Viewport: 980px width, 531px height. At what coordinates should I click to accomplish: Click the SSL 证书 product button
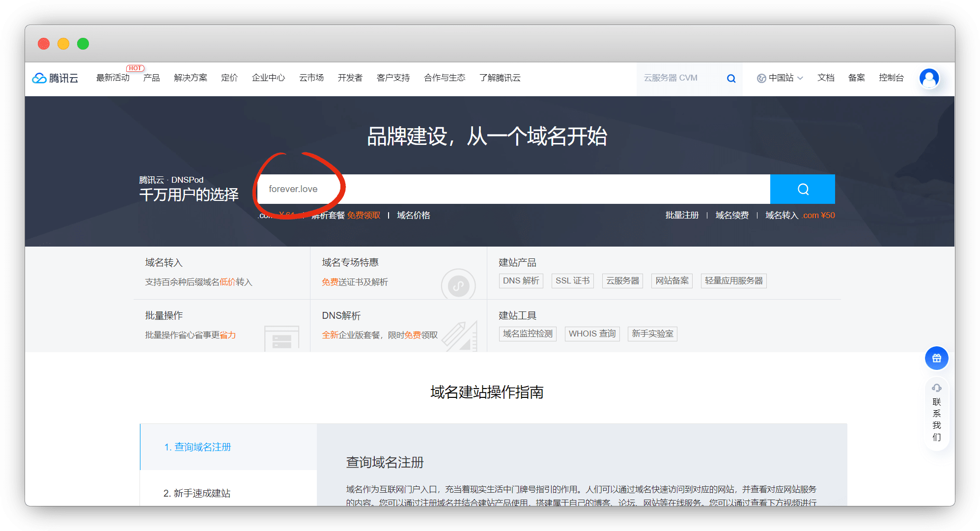click(572, 281)
